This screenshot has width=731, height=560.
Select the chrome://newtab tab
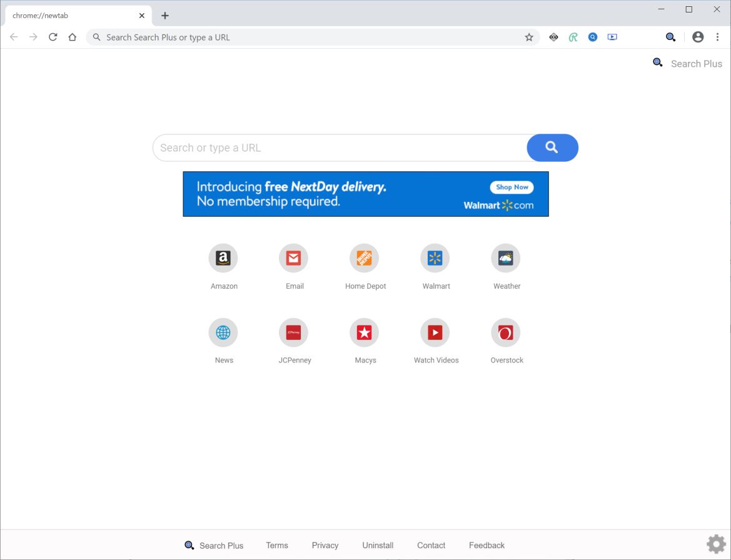tap(78, 16)
